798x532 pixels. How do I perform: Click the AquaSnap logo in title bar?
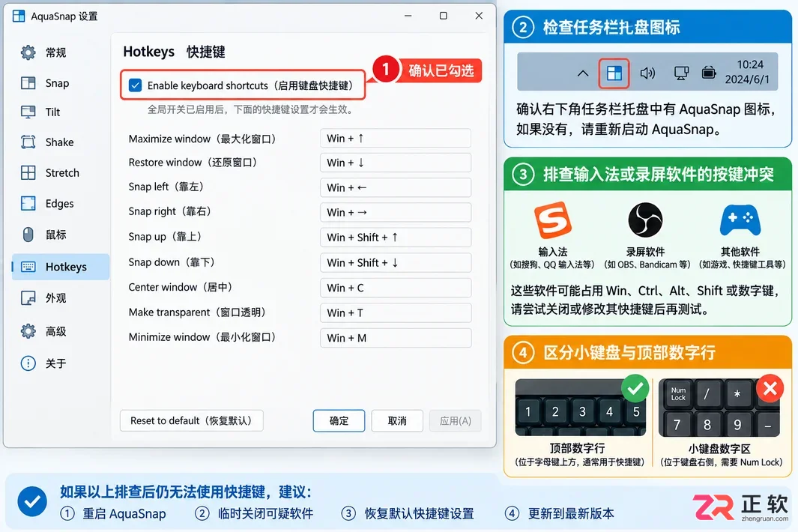[19, 16]
